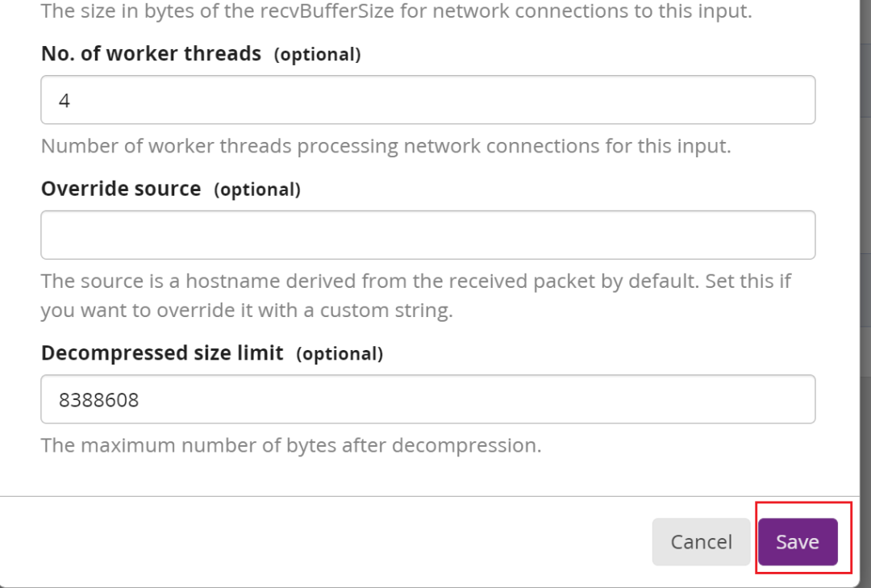871x588 pixels.
Task: Click 'The maximum number of bytes' help text
Action: point(291,445)
